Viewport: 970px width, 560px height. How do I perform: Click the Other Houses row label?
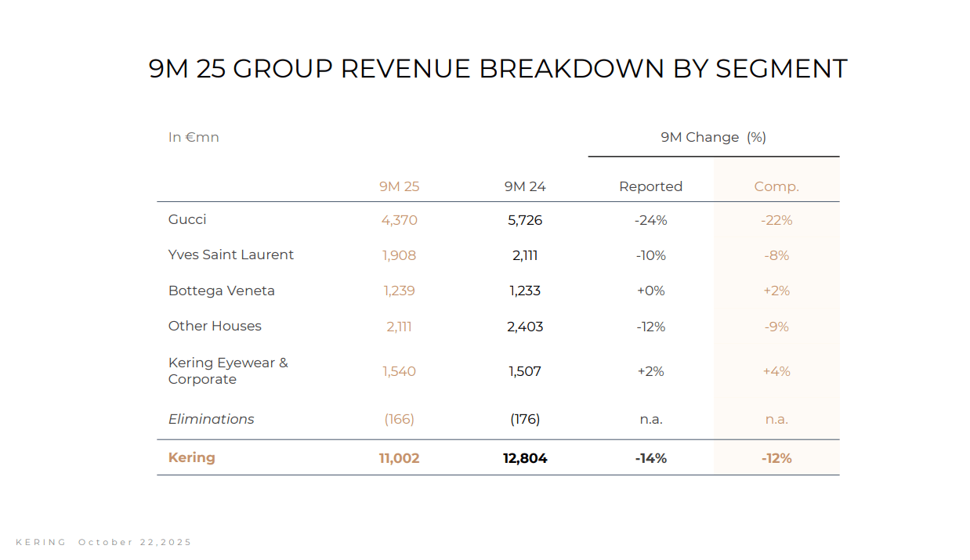click(215, 326)
